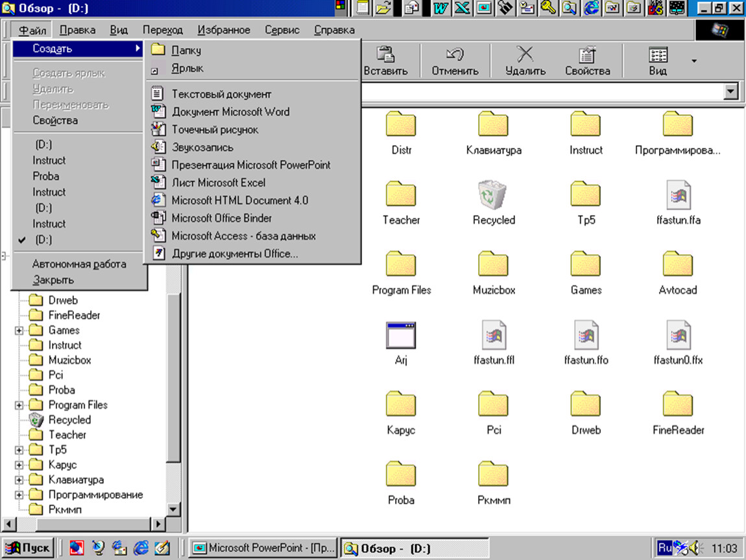Click the PowerPoint icon in the Office shortcut bar
746x560 pixels.
pos(484,8)
